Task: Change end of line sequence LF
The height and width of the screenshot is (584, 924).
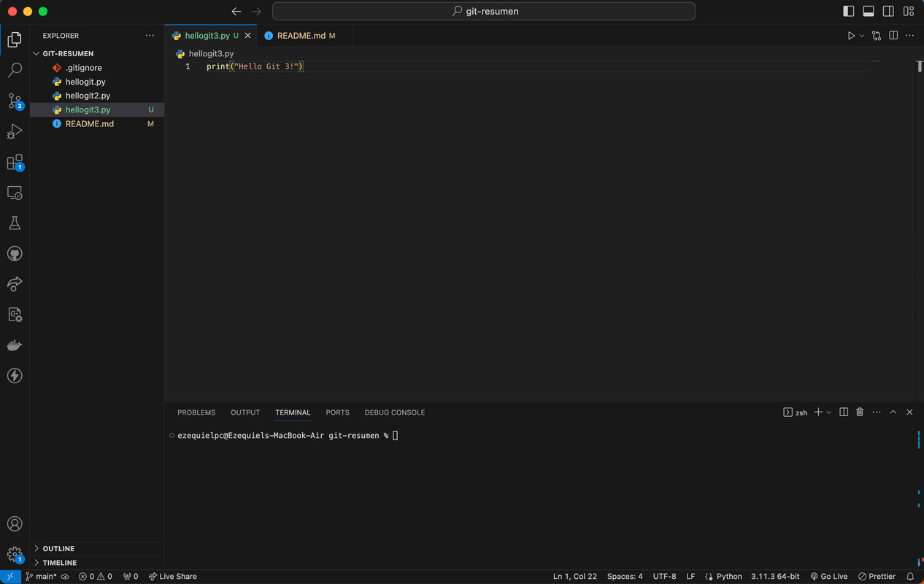Action: [x=690, y=576]
